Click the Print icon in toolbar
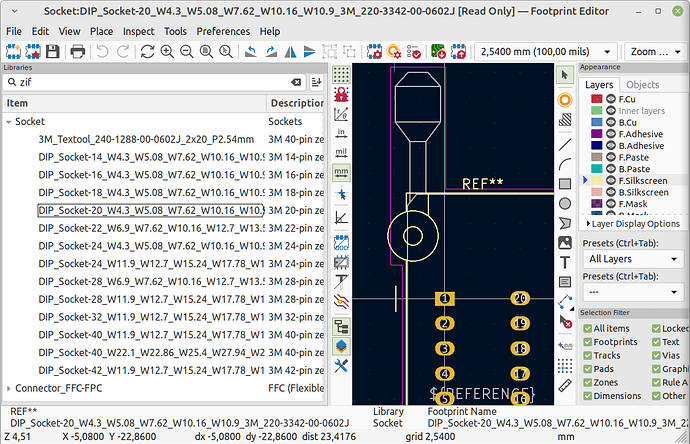690x444 pixels. coord(77,51)
